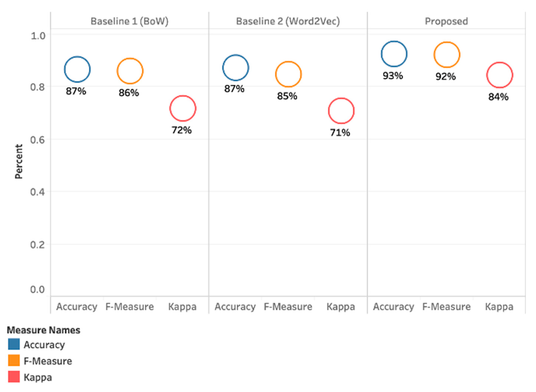Viewport: 536px width, 392px height.
Task: Select the Proposed F-Measure circle
Action: pyautogui.click(x=447, y=55)
